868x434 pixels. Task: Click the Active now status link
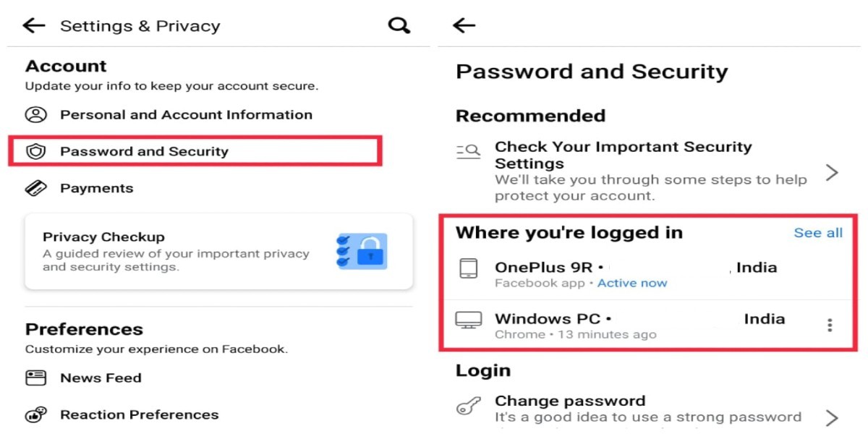click(632, 283)
